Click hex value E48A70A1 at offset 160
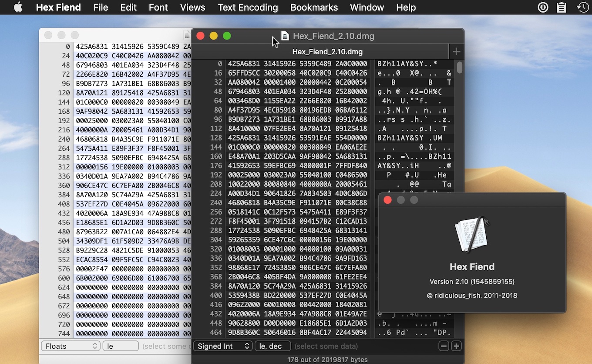The width and height of the screenshot is (592, 364). pos(244,156)
